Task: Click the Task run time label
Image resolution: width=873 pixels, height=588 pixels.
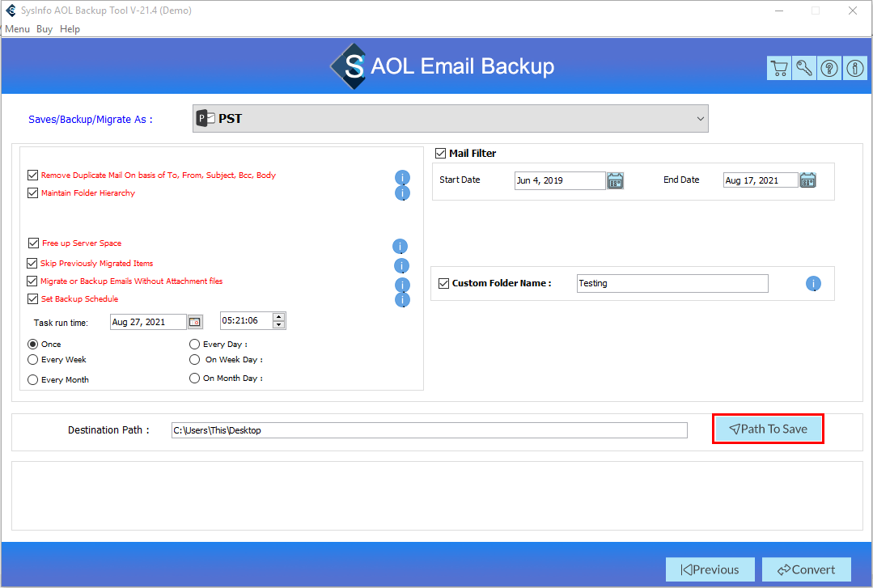Action: [x=61, y=323]
